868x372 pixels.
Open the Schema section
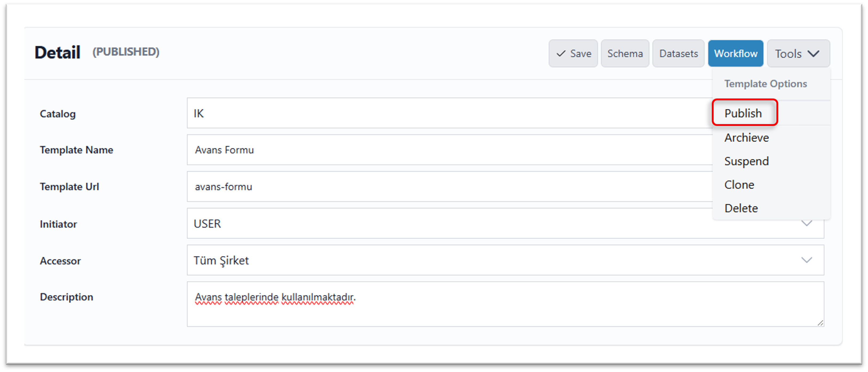(625, 54)
